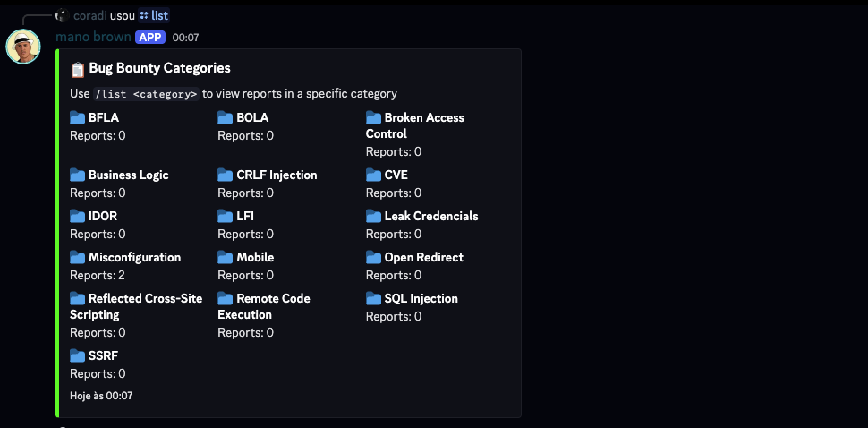Click the small coradi avatar icon
The image size is (868, 428).
[x=62, y=15]
